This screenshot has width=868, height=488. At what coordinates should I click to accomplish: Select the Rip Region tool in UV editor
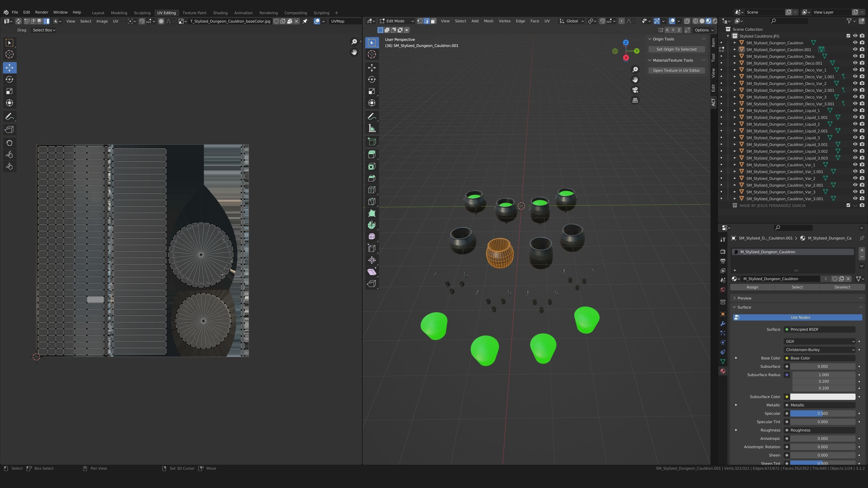click(x=9, y=130)
